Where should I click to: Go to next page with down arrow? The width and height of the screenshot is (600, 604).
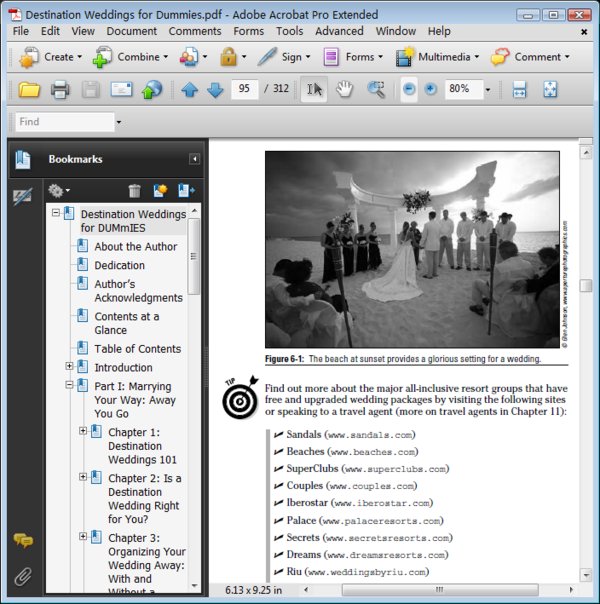tap(215, 90)
